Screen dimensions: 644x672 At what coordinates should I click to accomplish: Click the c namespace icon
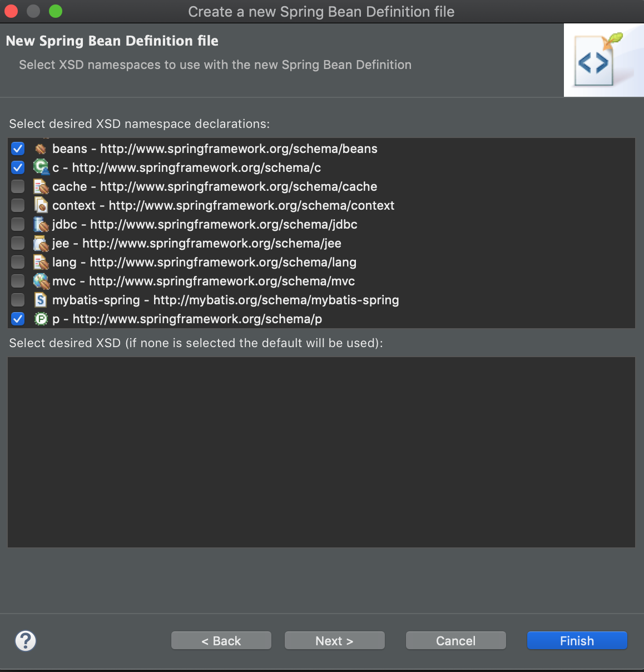[x=41, y=167]
